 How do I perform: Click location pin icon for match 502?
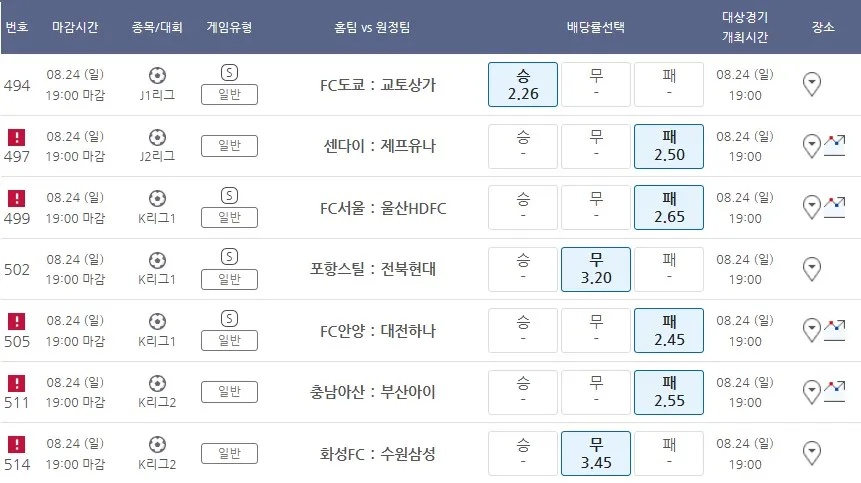point(812,268)
